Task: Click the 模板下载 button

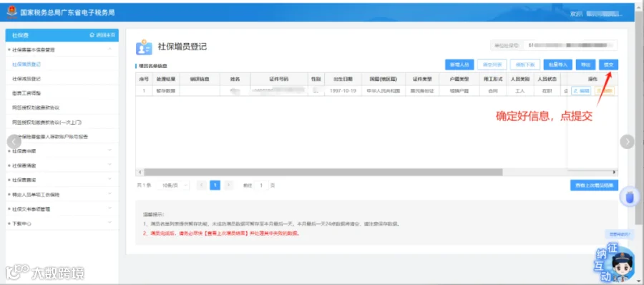Action: pos(525,65)
